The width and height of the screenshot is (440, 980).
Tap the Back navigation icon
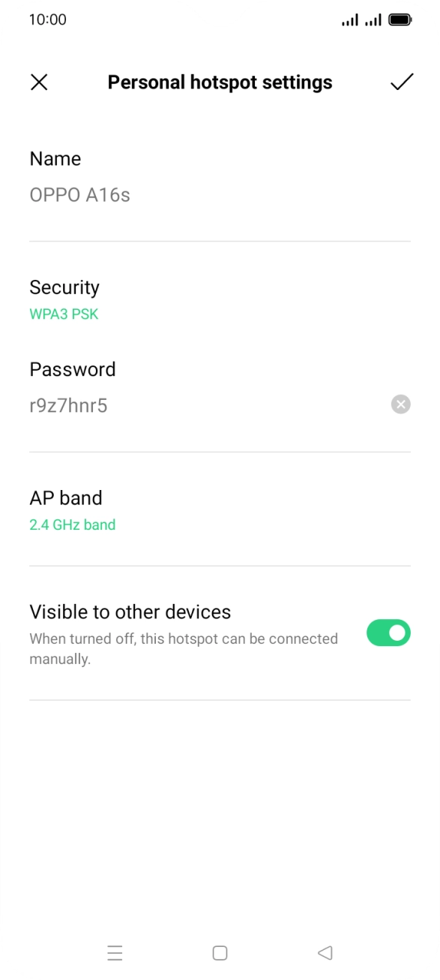tap(325, 952)
